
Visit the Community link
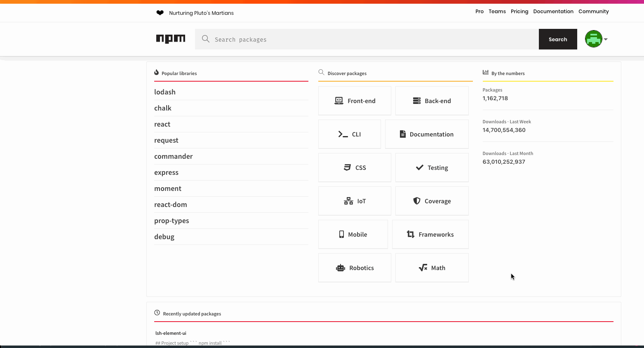[x=594, y=12]
